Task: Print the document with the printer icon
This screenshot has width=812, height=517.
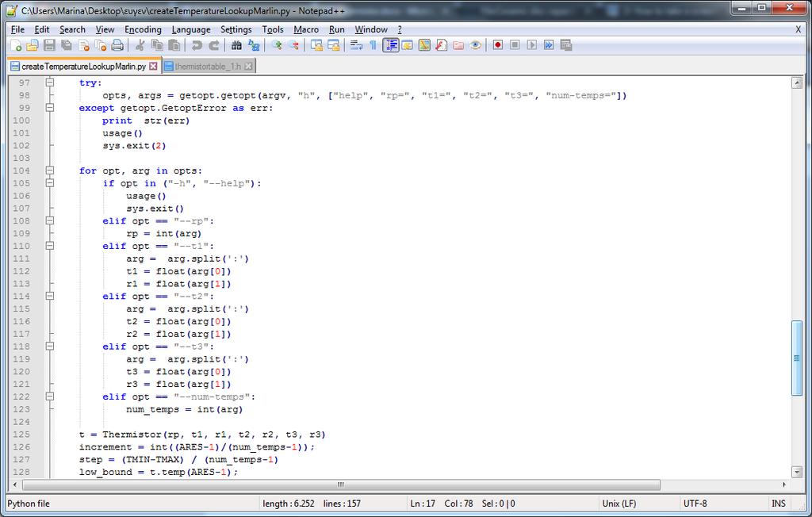Action: click(x=117, y=45)
